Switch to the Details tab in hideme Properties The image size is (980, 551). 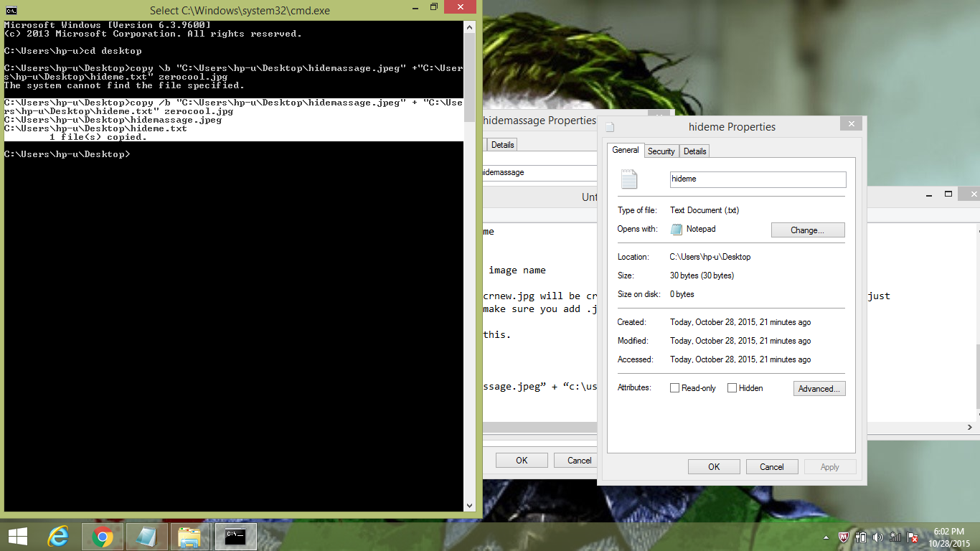coord(694,151)
